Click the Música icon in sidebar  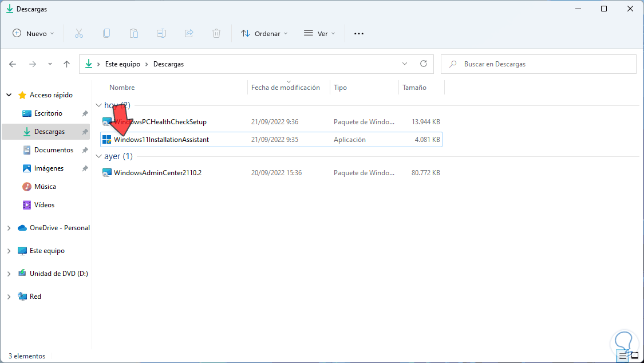(x=27, y=187)
